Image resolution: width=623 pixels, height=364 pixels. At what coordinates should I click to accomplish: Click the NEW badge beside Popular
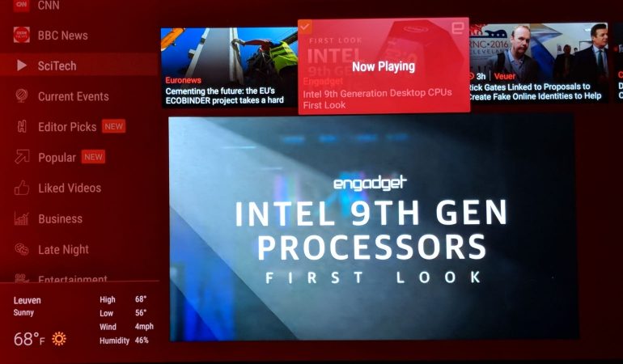tap(93, 158)
